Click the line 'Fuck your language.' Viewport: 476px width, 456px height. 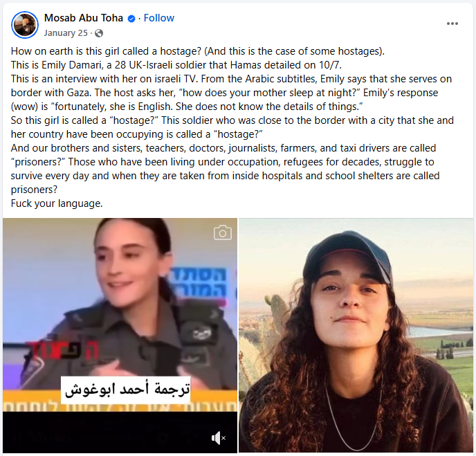57,203
